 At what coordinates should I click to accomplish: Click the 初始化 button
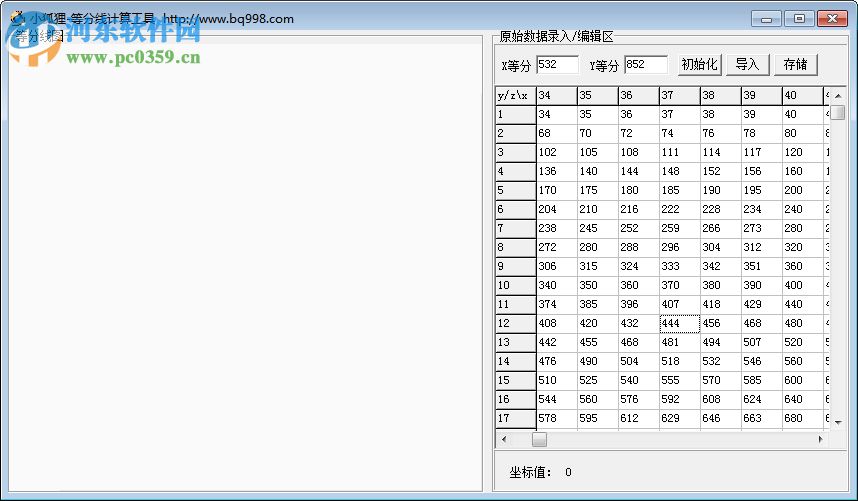click(699, 65)
